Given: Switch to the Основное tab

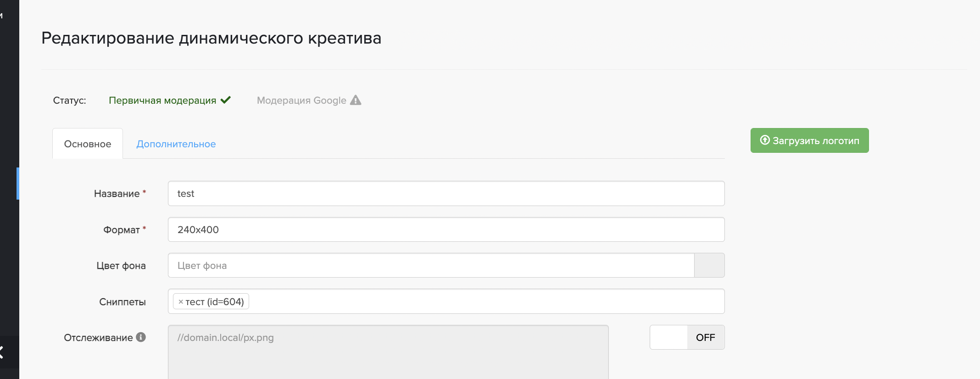Looking at the screenshot, I should tap(88, 144).
